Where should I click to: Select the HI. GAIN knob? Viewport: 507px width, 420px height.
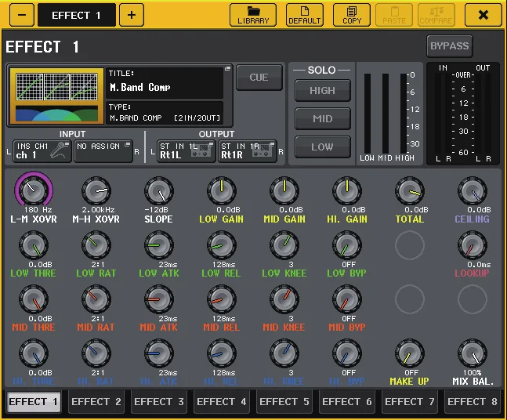pyautogui.click(x=347, y=190)
